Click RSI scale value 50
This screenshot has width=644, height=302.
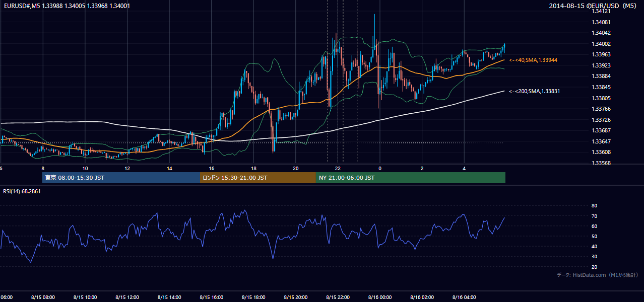coord(594,237)
